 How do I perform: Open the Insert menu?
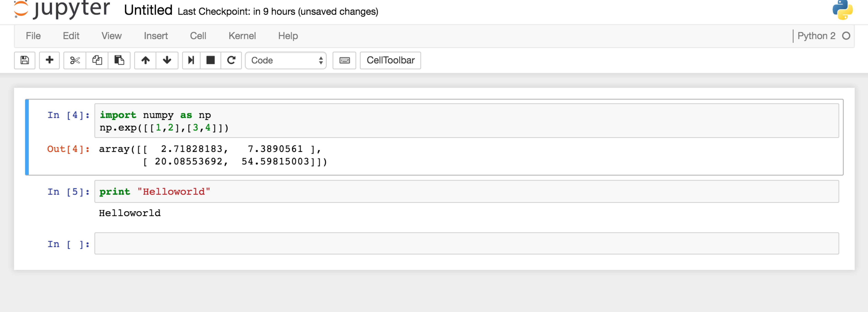[x=156, y=36]
